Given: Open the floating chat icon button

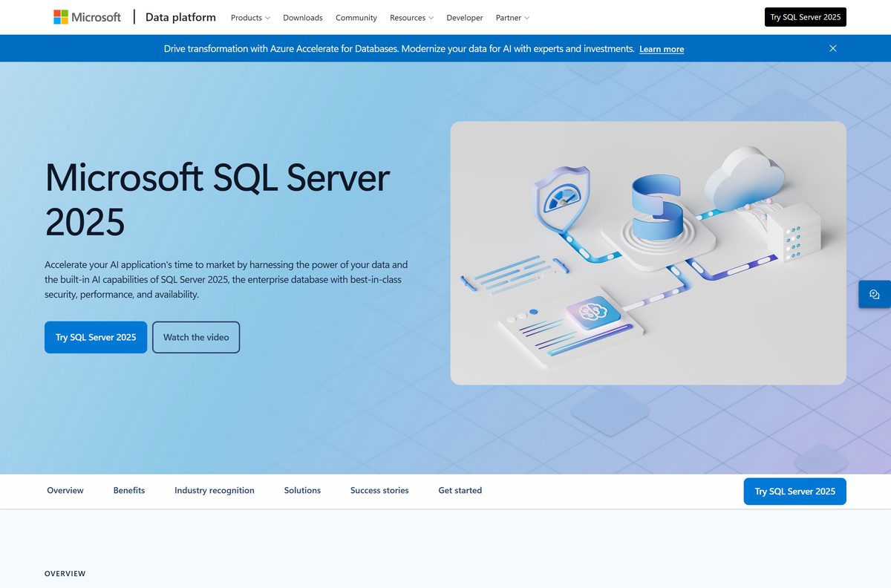Looking at the screenshot, I should 875,294.
